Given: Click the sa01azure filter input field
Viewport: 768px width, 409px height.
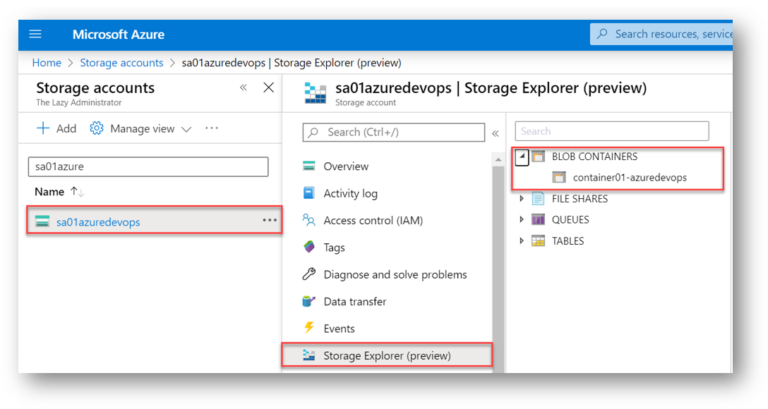Looking at the screenshot, I should (148, 167).
